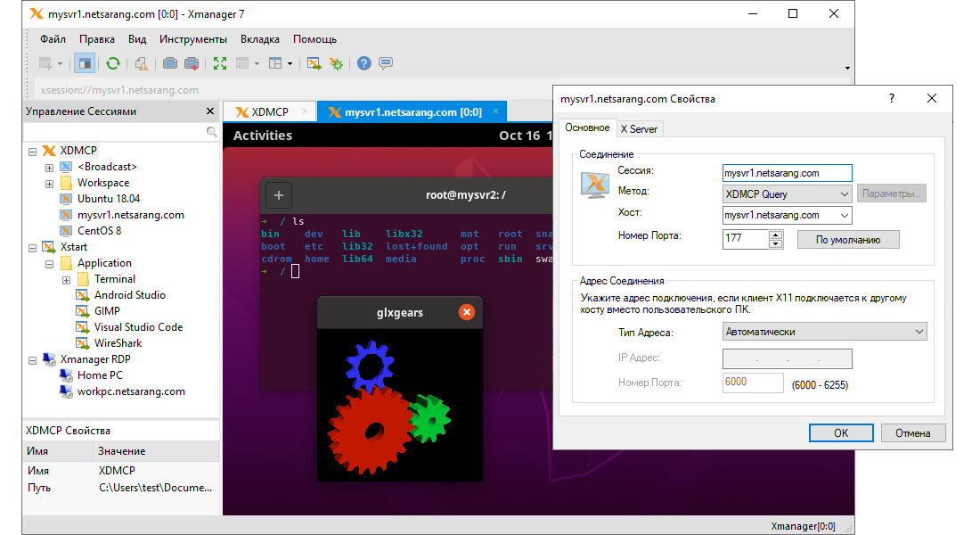Viewport: 980px width, 535px height.
Task: Collapse the XDMCP tree node
Action: point(32,152)
